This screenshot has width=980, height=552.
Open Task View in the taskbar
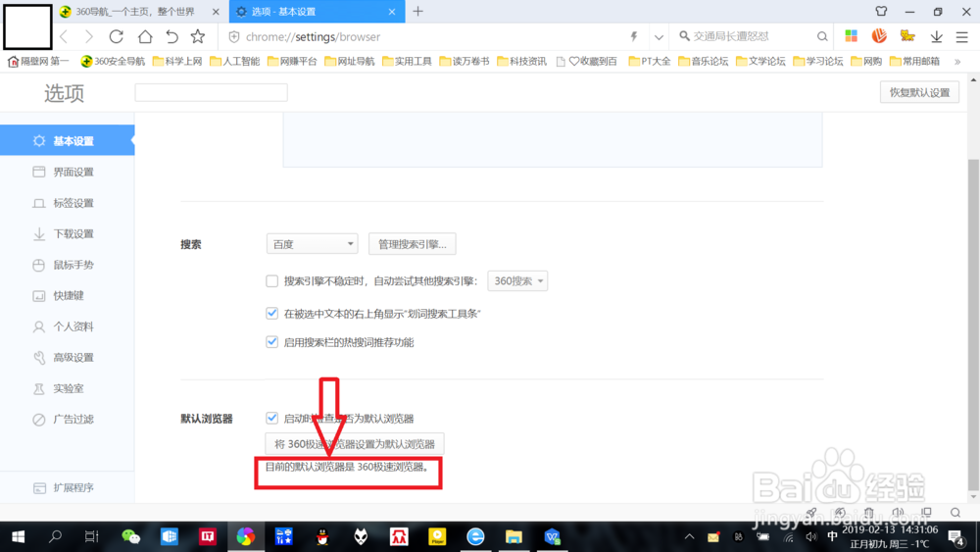[x=92, y=536]
